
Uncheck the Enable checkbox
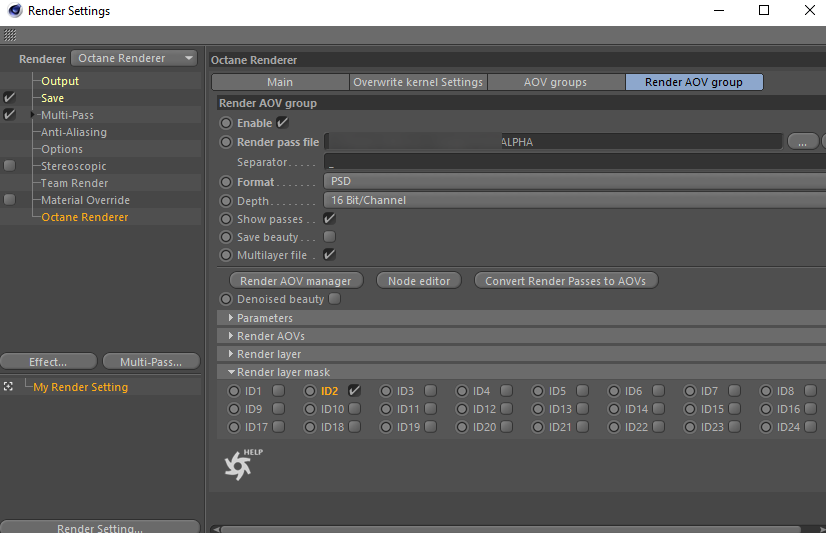[x=282, y=123]
